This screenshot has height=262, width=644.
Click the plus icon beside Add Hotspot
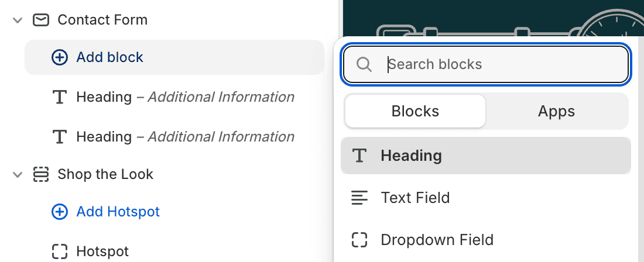pos(60,212)
